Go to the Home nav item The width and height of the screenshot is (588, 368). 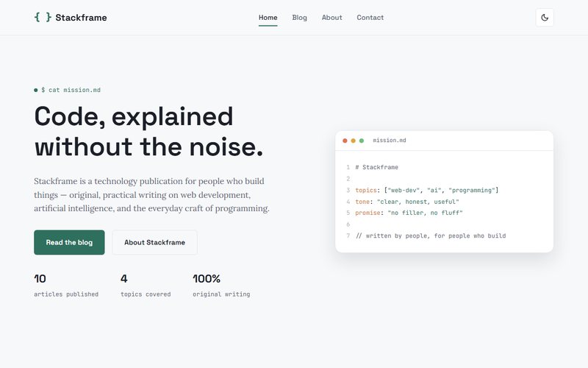coord(268,18)
